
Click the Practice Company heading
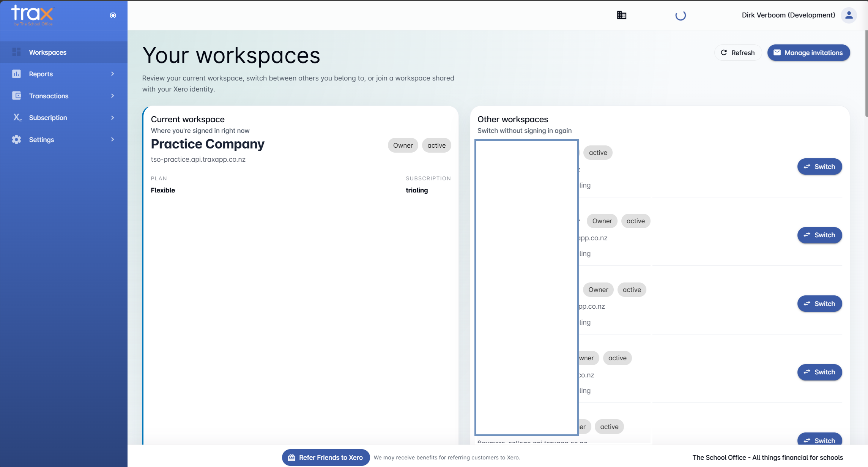pos(208,144)
